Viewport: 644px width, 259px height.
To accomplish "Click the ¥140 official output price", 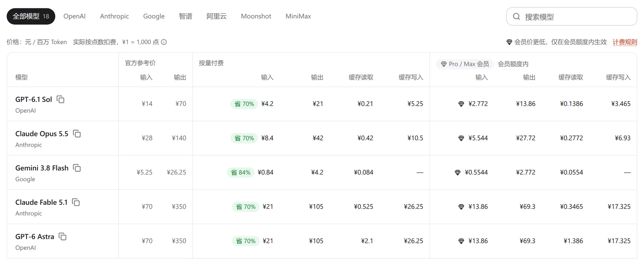I will pyautogui.click(x=179, y=138).
